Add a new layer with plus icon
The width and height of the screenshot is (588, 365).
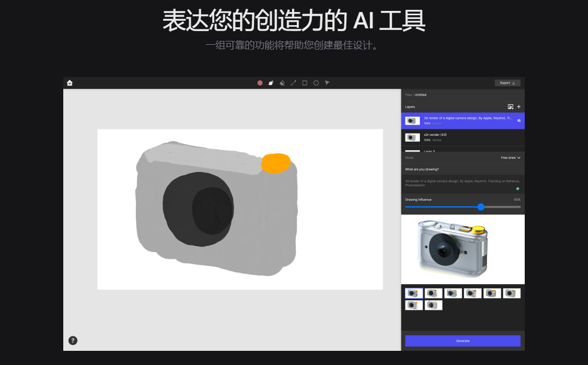[x=519, y=107]
